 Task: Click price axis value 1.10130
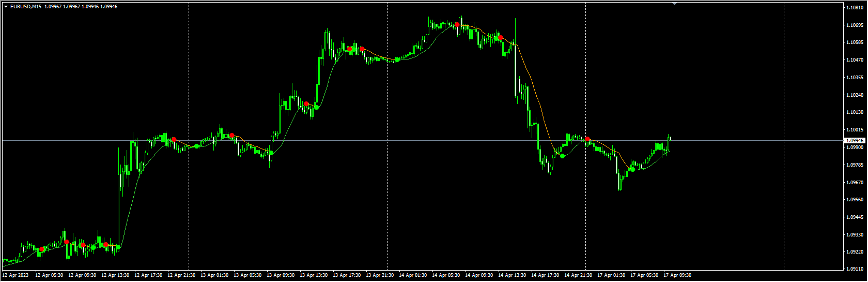[x=855, y=112]
